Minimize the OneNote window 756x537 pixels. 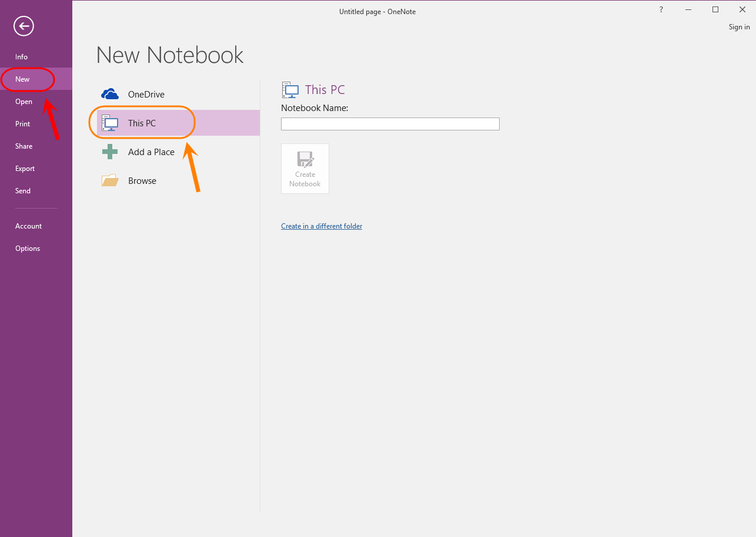(x=688, y=9)
